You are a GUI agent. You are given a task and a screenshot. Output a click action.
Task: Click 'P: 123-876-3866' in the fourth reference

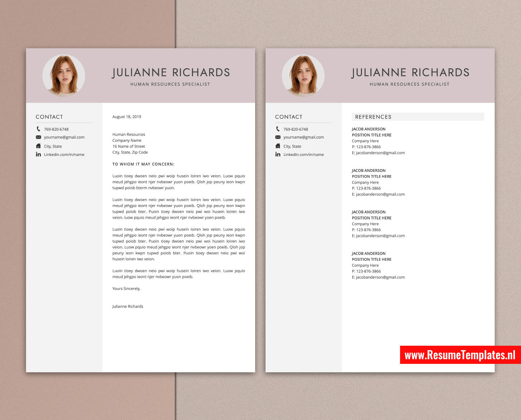coord(366,271)
